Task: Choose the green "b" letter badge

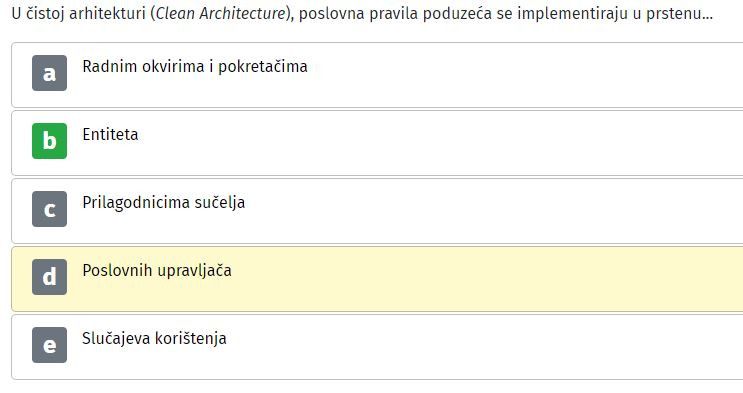Action: click(x=49, y=141)
